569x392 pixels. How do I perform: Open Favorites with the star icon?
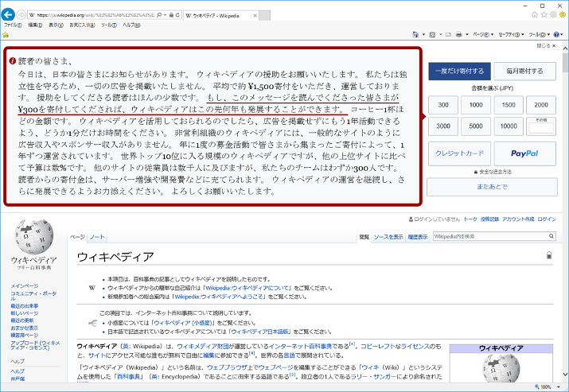coord(544,15)
